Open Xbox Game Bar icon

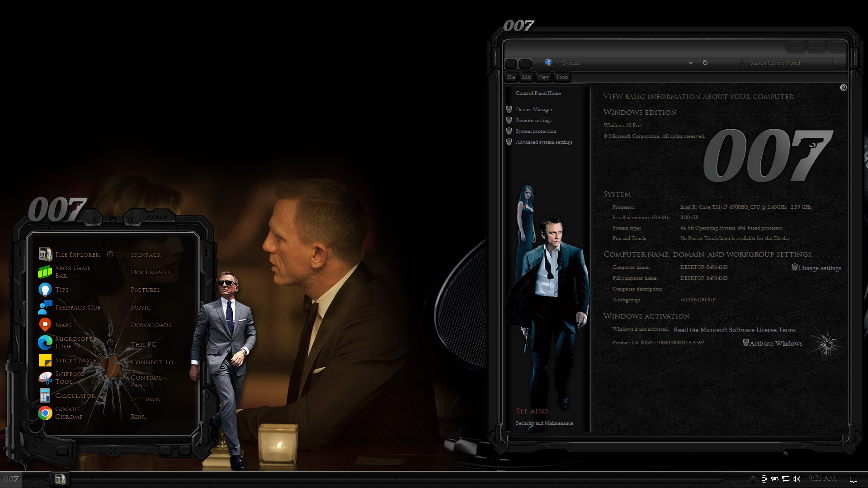click(x=45, y=272)
